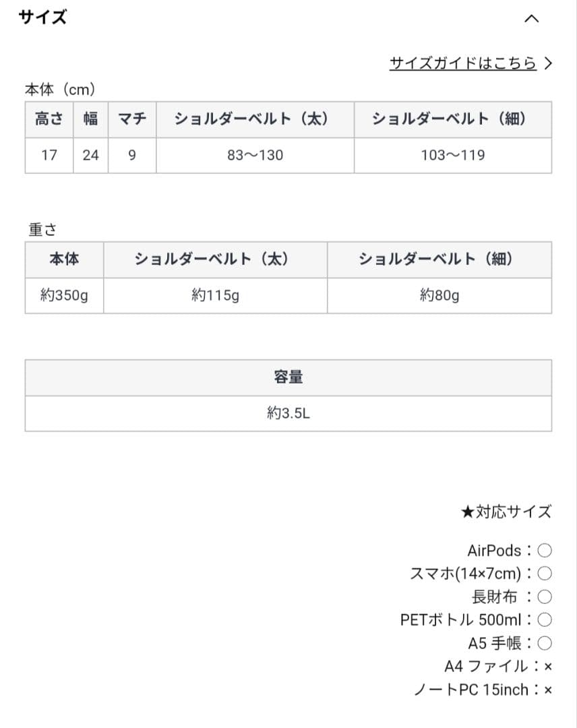Click the × mark beside A4 ファイル
577x728 pixels.
click(x=547, y=667)
